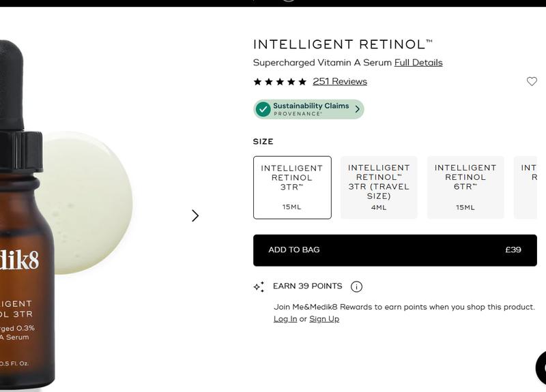Click the green checkmark sustainability icon
Viewport: 546px width, 392px height.
[x=263, y=109]
